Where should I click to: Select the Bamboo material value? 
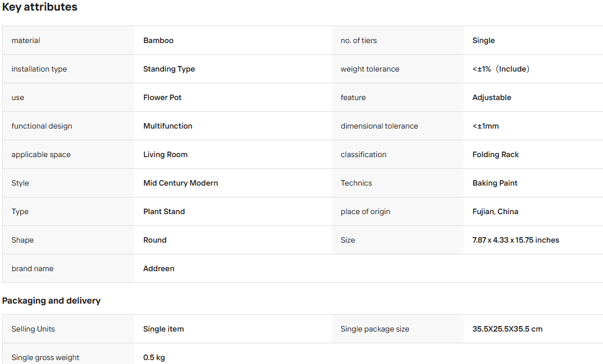(158, 41)
